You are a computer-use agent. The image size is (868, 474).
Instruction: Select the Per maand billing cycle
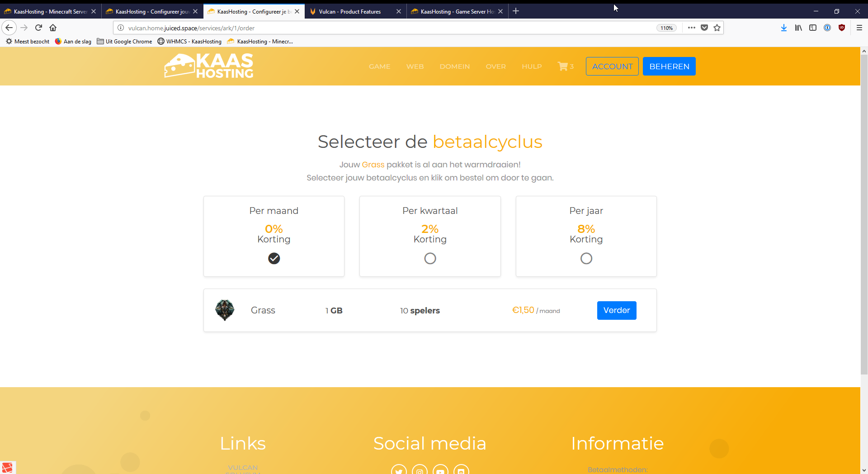tap(274, 258)
